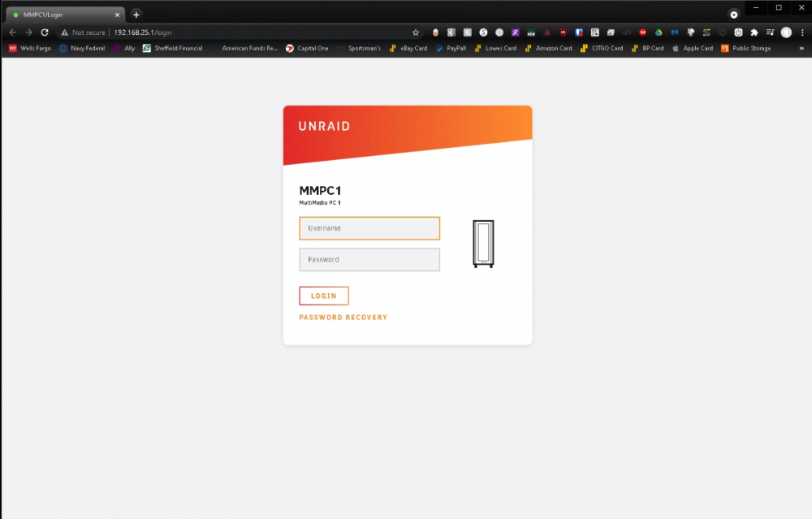
Task: Click the MMPC1 server name heading
Action: tap(320, 191)
